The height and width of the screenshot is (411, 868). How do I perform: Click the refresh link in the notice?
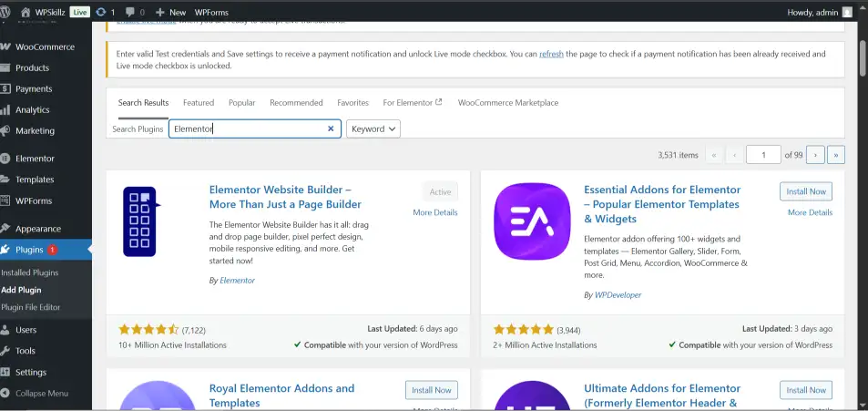551,54
